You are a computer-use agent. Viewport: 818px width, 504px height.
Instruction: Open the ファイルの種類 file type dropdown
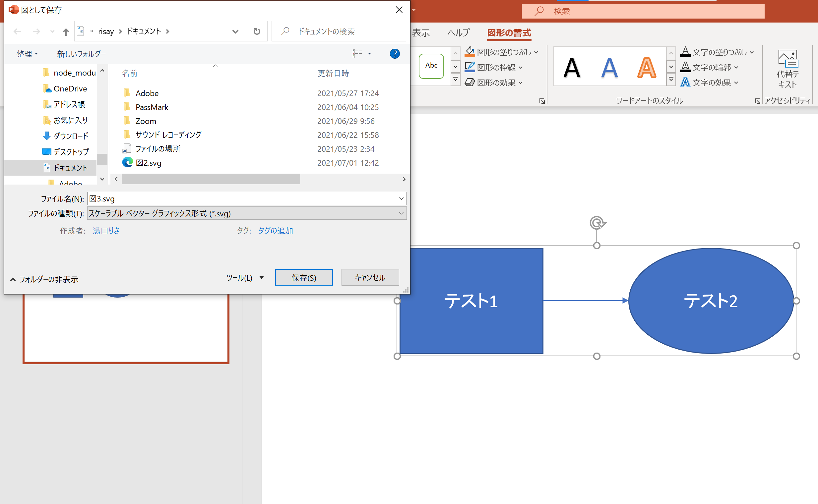click(401, 213)
